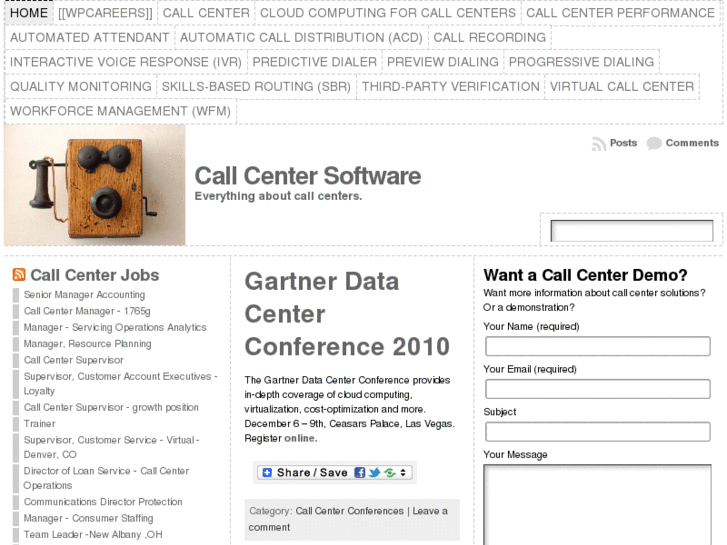The width and height of the screenshot is (727, 545).
Task: Open the Comments feed link
Action: (x=692, y=143)
